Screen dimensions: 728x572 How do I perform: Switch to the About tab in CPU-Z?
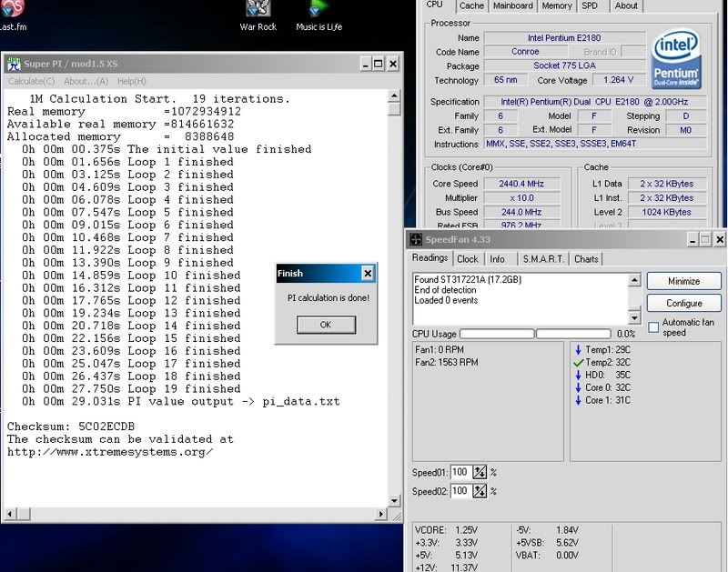pos(626,5)
